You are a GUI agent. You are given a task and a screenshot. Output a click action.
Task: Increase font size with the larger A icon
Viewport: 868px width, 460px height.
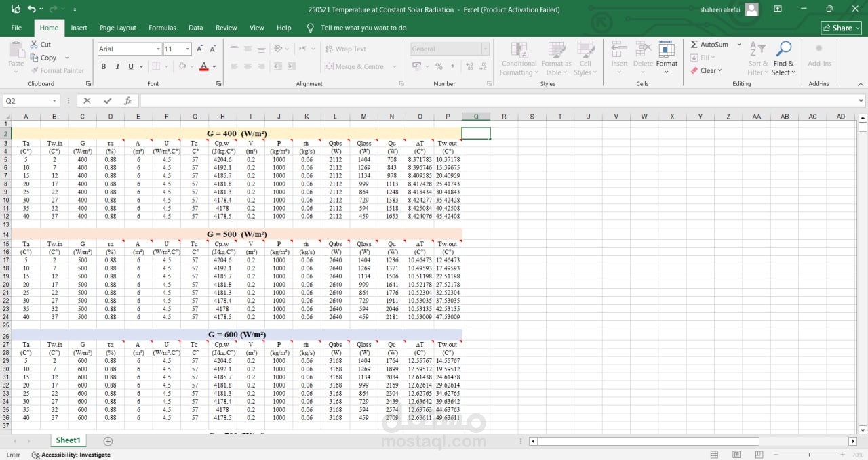pos(199,49)
